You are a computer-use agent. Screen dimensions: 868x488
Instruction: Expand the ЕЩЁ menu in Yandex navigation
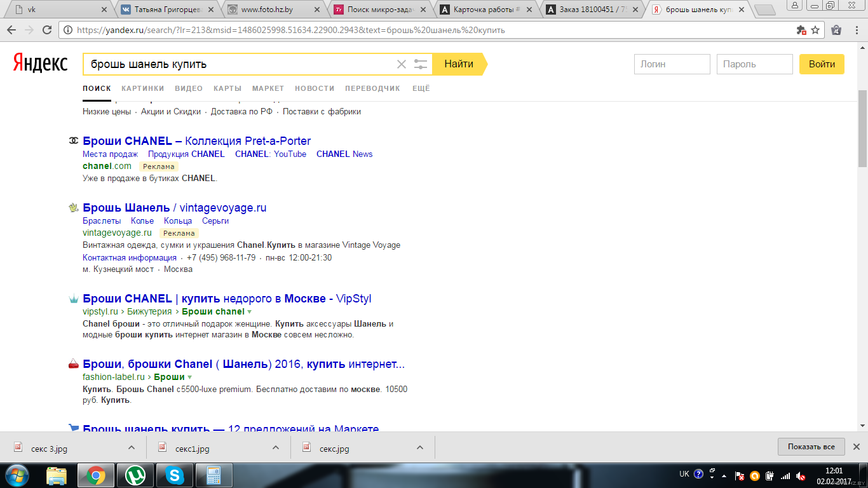tap(421, 88)
